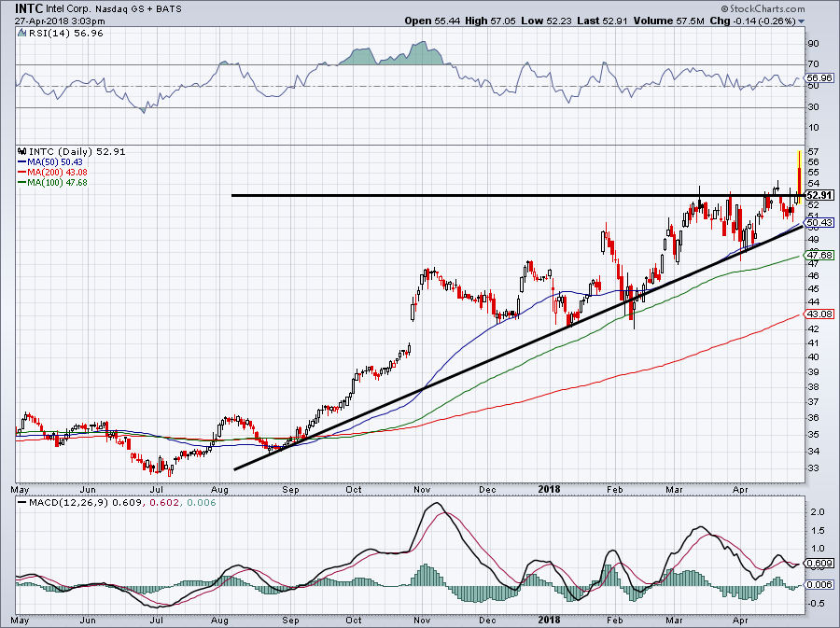
Task: Click the MACD(12,26,9) legend label
Action: (69, 503)
